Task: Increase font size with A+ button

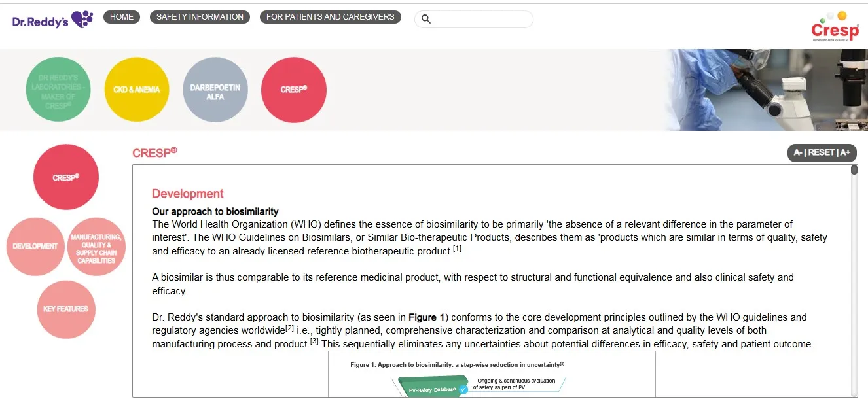Action: coord(845,153)
